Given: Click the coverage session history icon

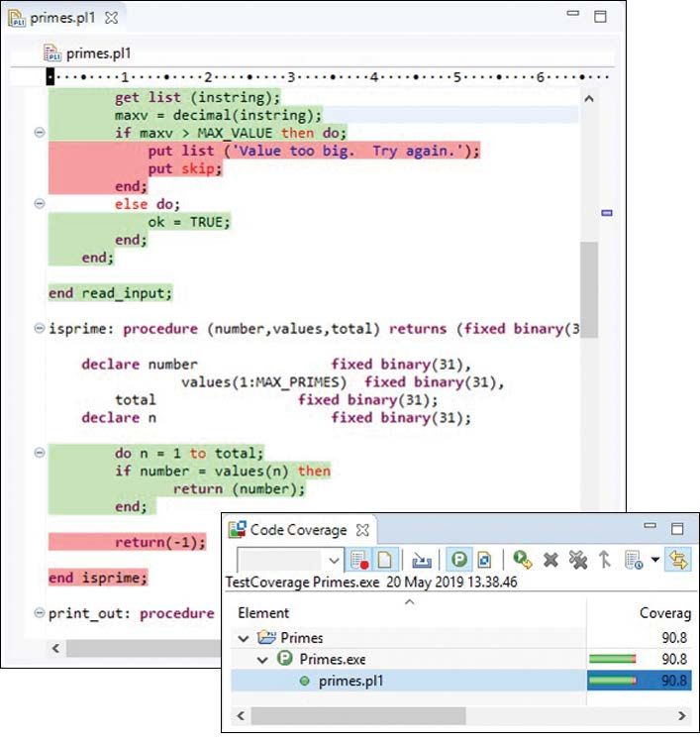Looking at the screenshot, I should click(634, 560).
